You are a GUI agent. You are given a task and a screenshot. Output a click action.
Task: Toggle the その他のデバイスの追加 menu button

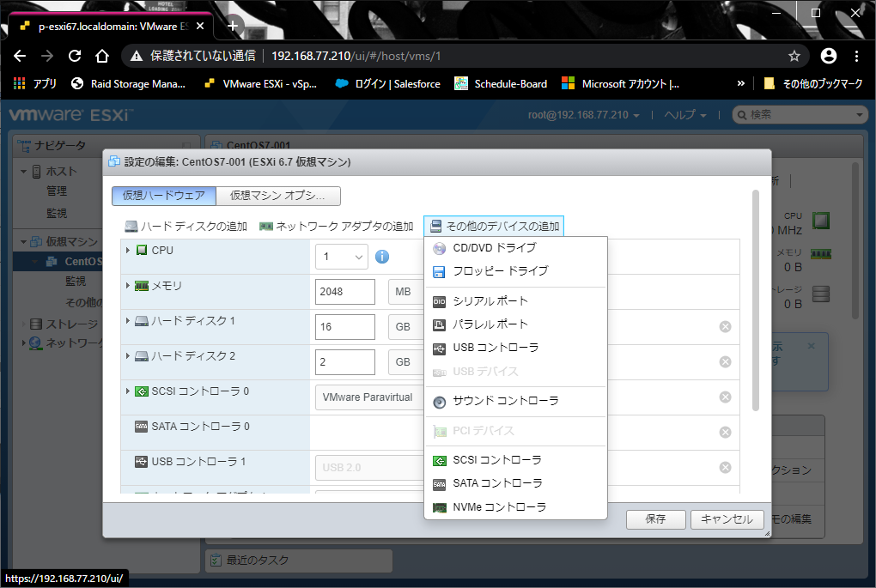494,226
